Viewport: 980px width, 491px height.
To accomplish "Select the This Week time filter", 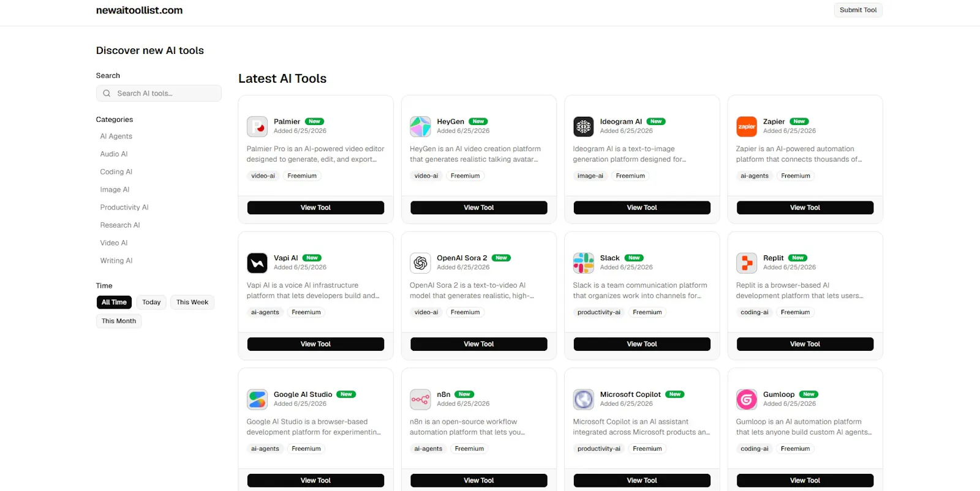I will click(192, 302).
